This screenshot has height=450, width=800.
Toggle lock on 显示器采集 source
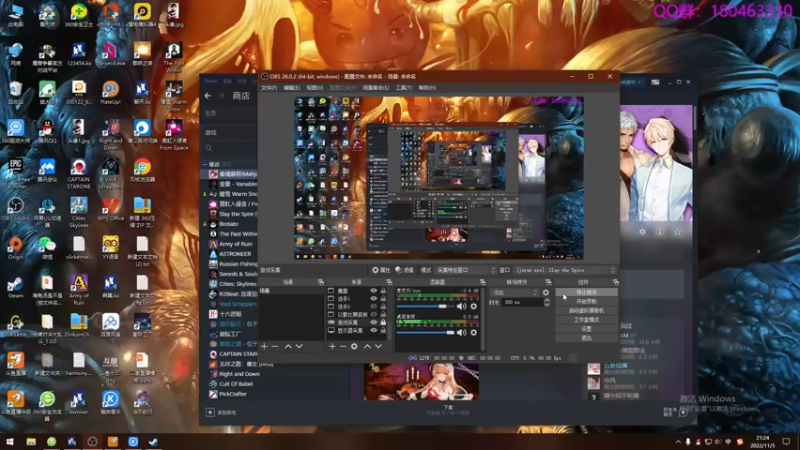point(383,331)
